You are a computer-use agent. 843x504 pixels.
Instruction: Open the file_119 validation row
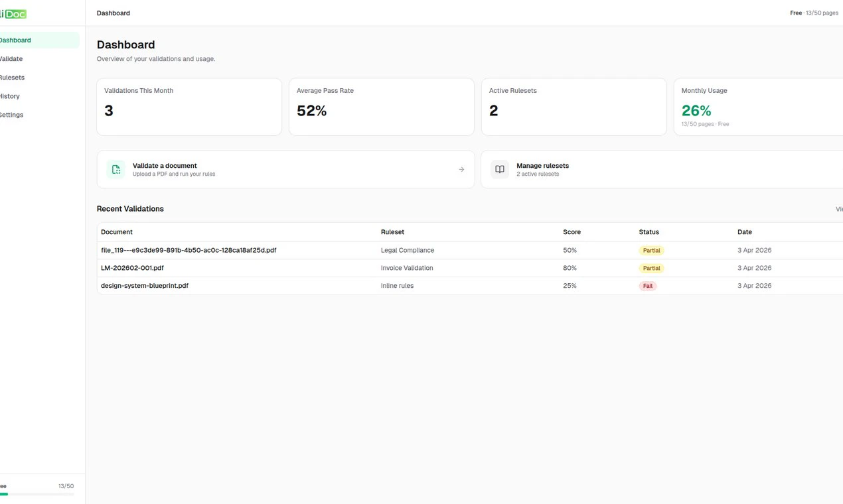coord(188,250)
